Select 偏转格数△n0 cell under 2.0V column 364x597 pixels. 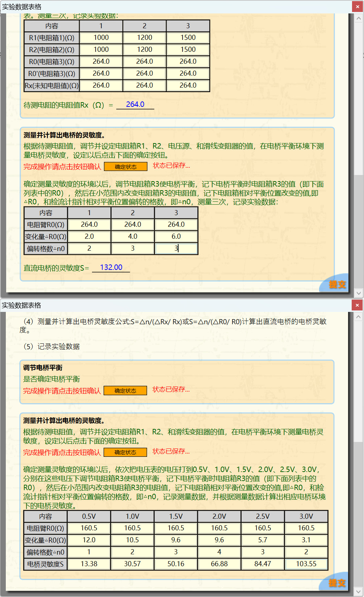tap(219, 552)
